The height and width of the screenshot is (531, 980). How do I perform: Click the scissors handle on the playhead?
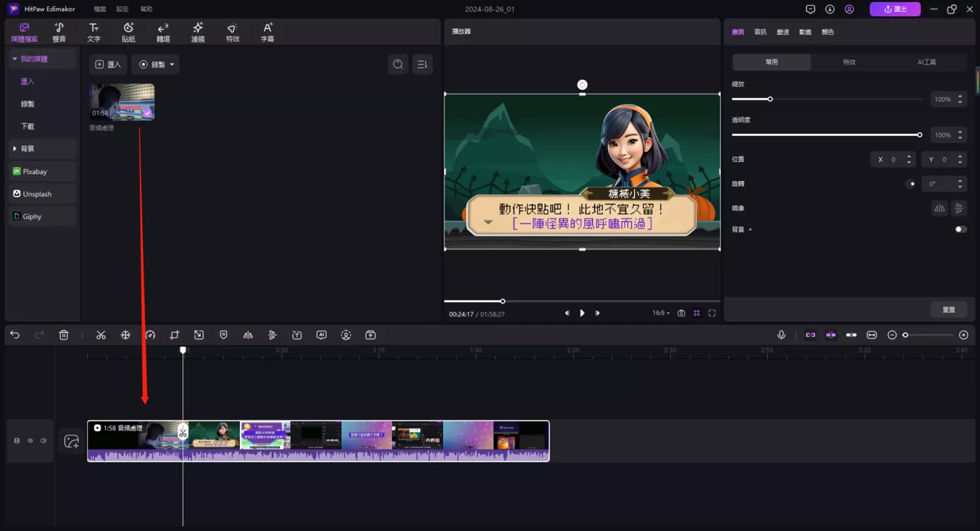tap(183, 432)
